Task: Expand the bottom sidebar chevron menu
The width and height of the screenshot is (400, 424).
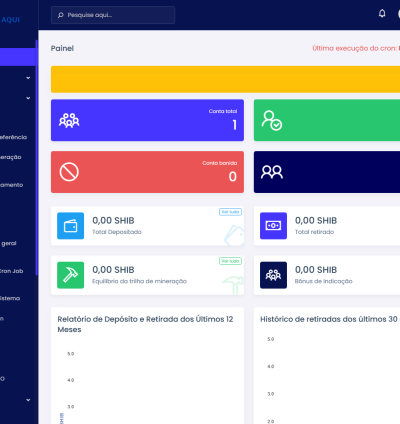Action: 28,400
